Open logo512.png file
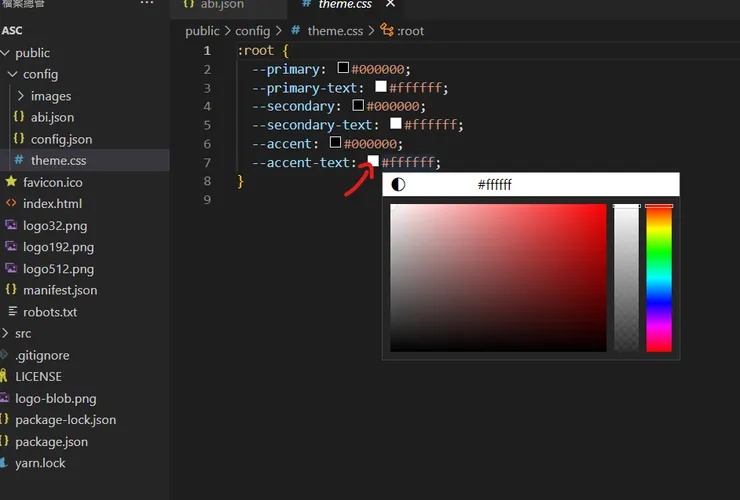Screen dimensions: 740x500 (x=59, y=269)
